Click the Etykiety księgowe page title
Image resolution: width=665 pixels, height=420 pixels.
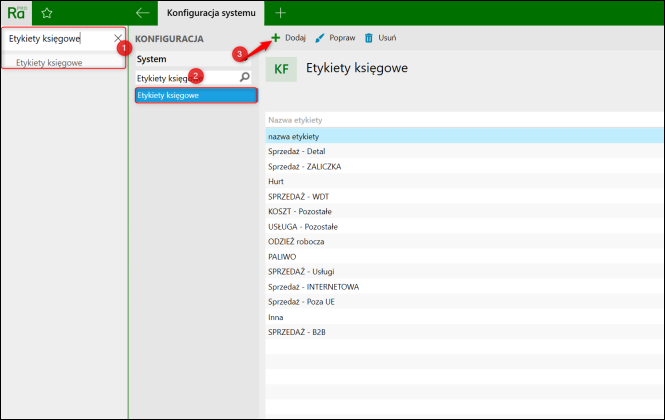pyautogui.click(x=357, y=68)
